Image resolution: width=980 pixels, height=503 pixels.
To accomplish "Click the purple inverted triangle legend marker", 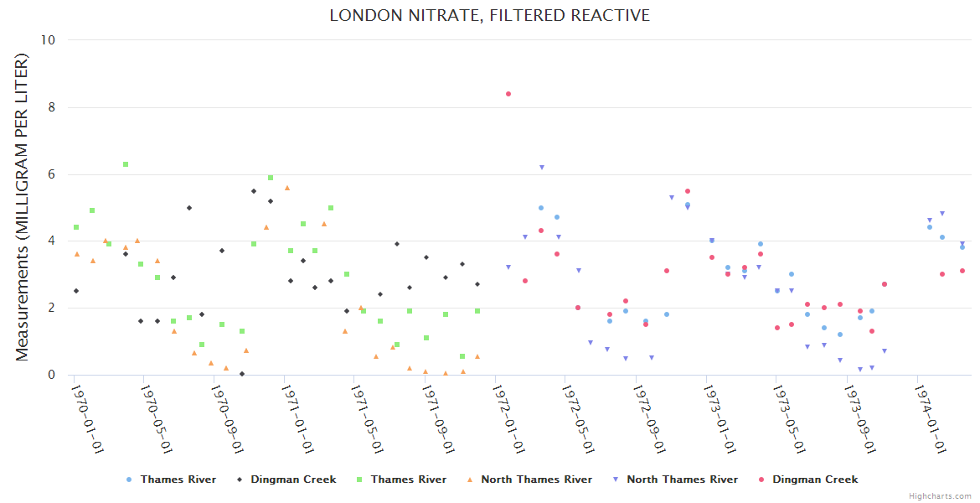I will point(615,480).
